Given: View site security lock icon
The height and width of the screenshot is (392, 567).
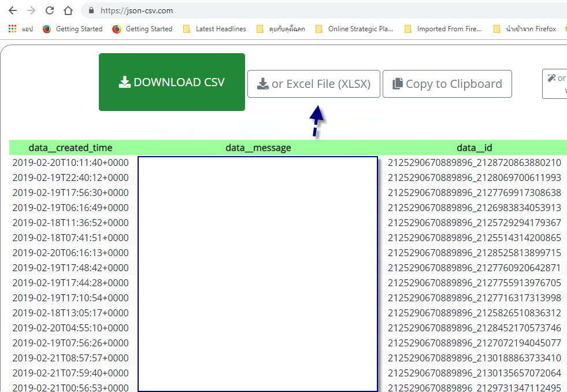Looking at the screenshot, I should [91, 10].
